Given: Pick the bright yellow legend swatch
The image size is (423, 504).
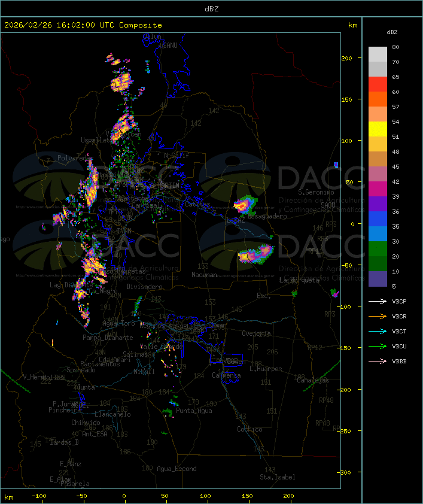Looking at the screenshot, I should [378, 129].
